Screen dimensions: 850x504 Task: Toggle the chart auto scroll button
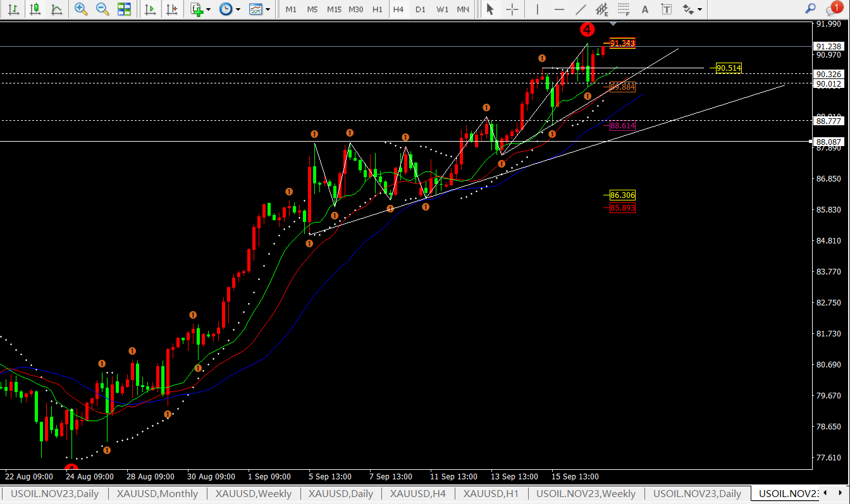click(x=150, y=9)
